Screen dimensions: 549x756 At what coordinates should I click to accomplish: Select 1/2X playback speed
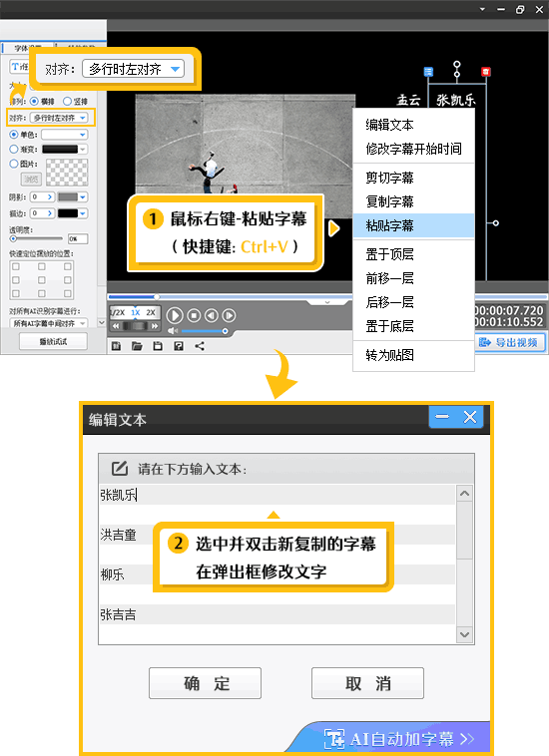[118, 312]
